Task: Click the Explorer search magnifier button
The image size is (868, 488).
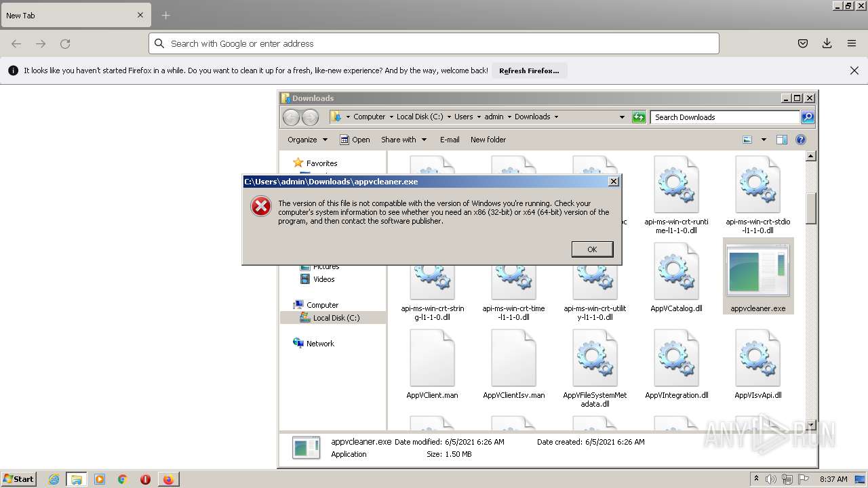Action: point(807,117)
